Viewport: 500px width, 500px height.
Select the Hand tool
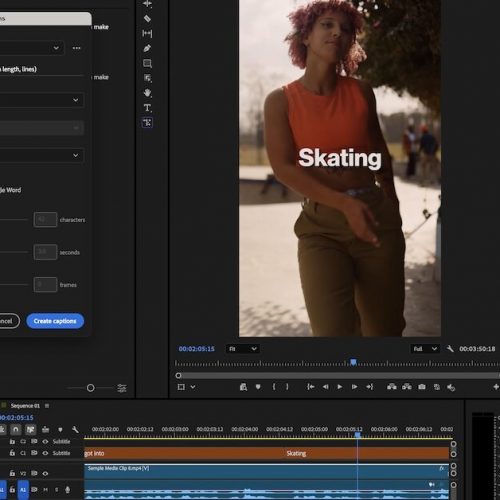pyautogui.click(x=147, y=93)
